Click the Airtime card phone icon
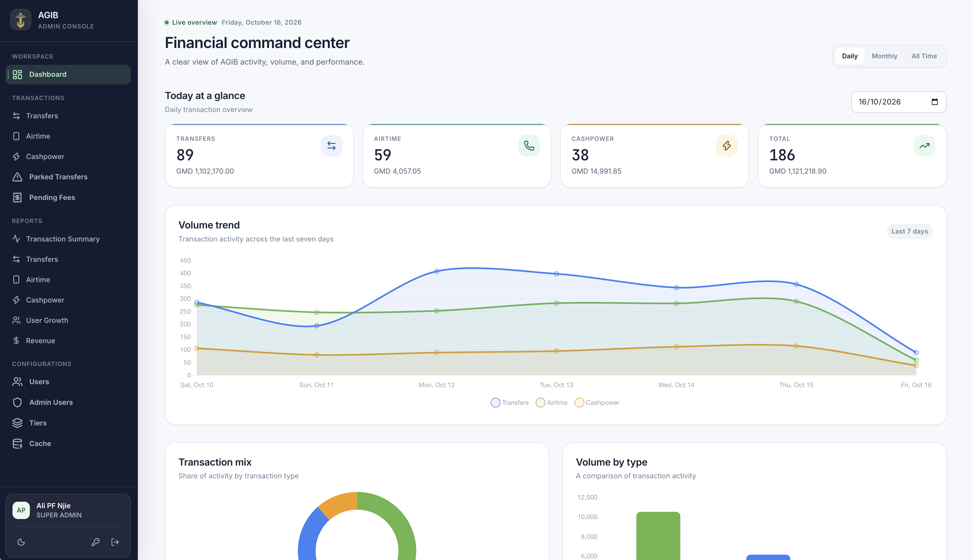Screen dimensions: 972x560 (x=529, y=146)
